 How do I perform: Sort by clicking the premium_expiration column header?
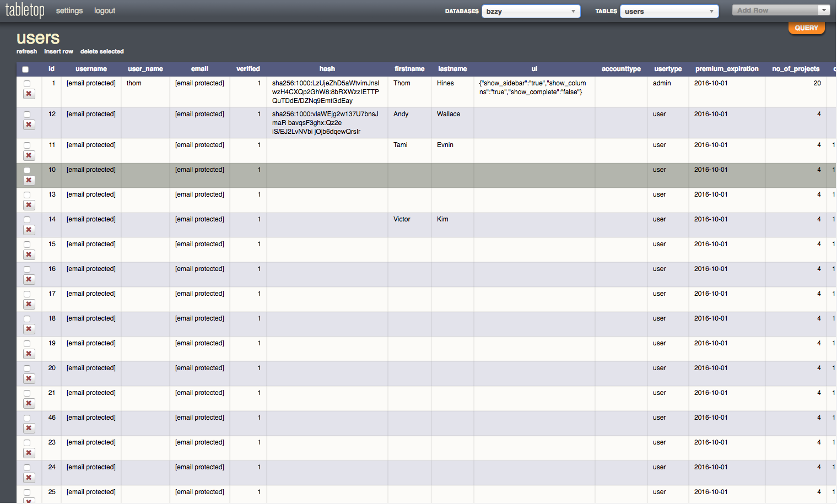(x=726, y=69)
